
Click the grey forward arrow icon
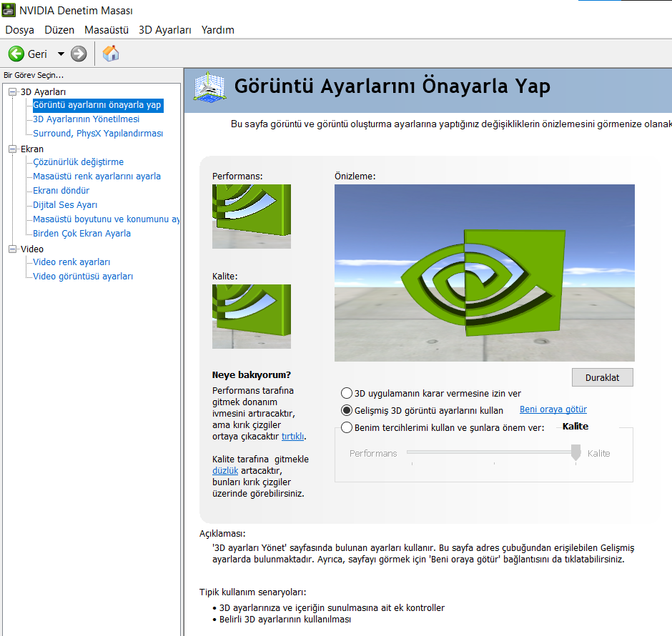coord(79,54)
